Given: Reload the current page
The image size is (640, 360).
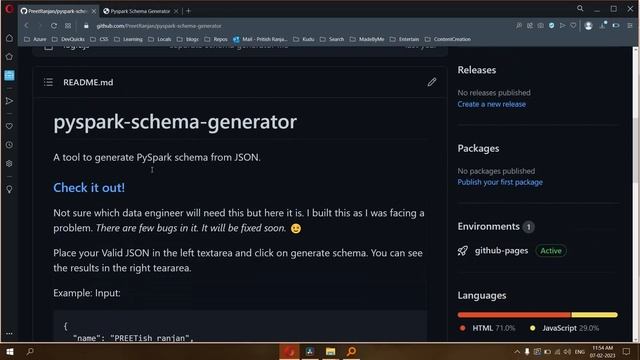Looking at the screenshot, I should coord(54,25).
